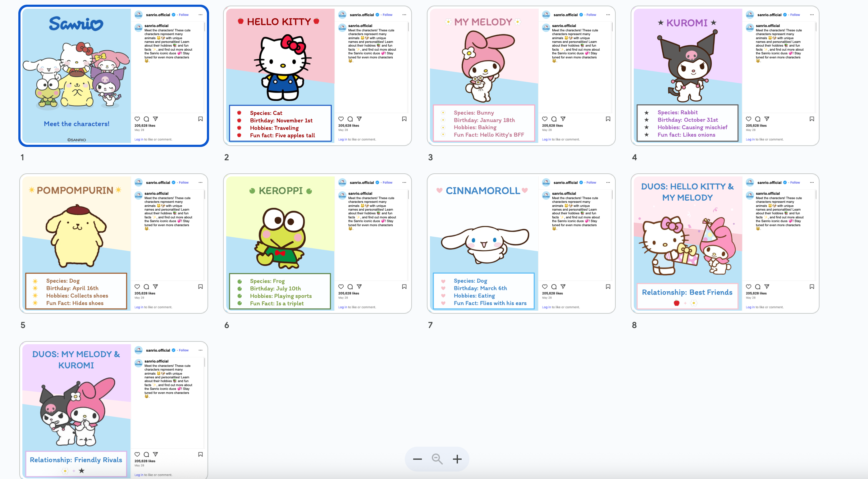Click comment bubble icon on My Melody page
Screen dimensions: 868x479
point(554,119)
